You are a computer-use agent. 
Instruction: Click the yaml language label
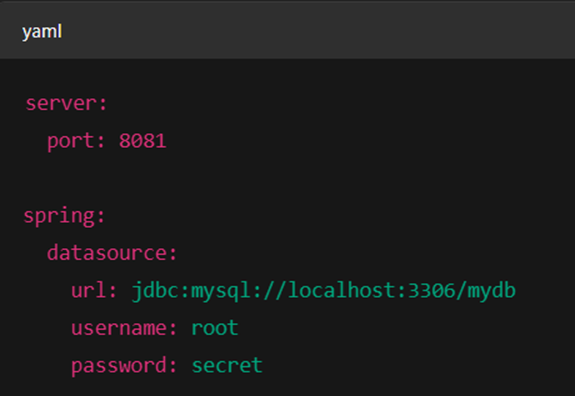42,32
